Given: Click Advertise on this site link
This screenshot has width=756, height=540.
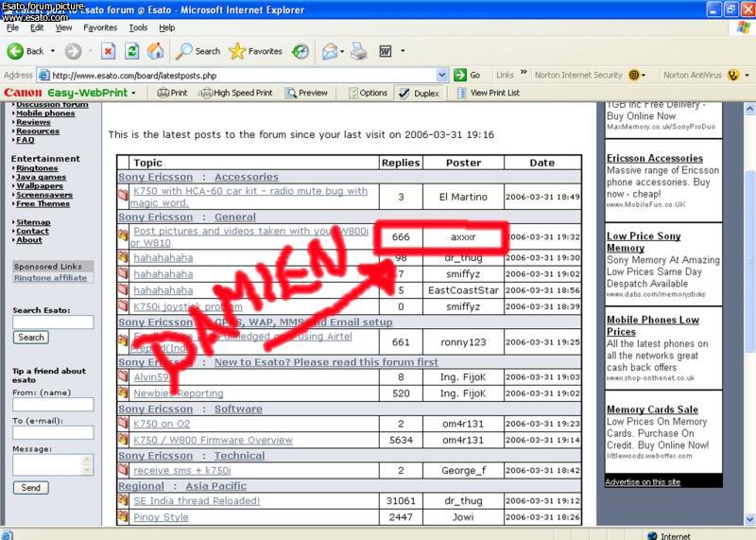Looking at the screenshot, I should (643, 481).
